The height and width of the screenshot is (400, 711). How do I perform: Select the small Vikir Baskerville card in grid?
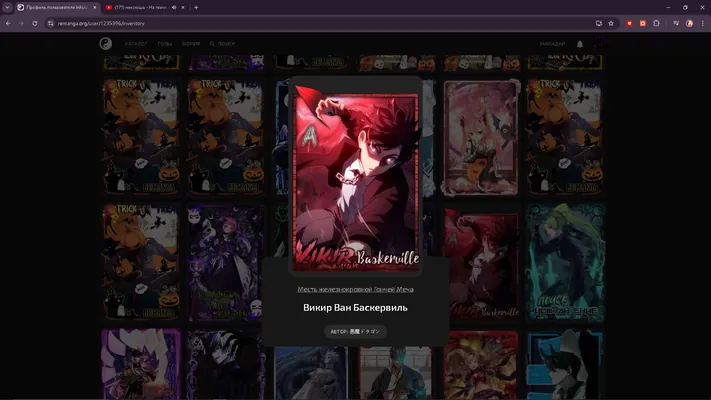[481, 263]
